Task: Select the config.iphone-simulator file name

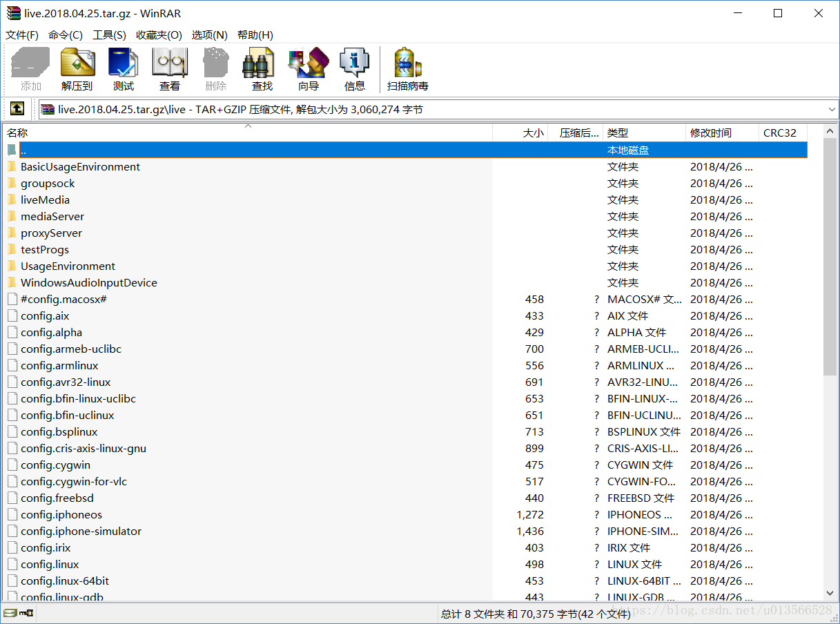Action: point(81,531)
